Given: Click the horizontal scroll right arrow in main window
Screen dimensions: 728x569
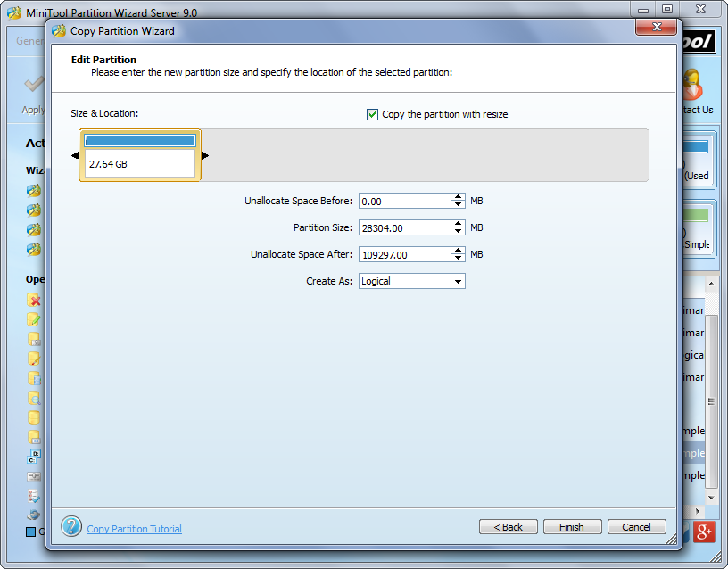Looking at the screenshot, I should tap(698, 511).
